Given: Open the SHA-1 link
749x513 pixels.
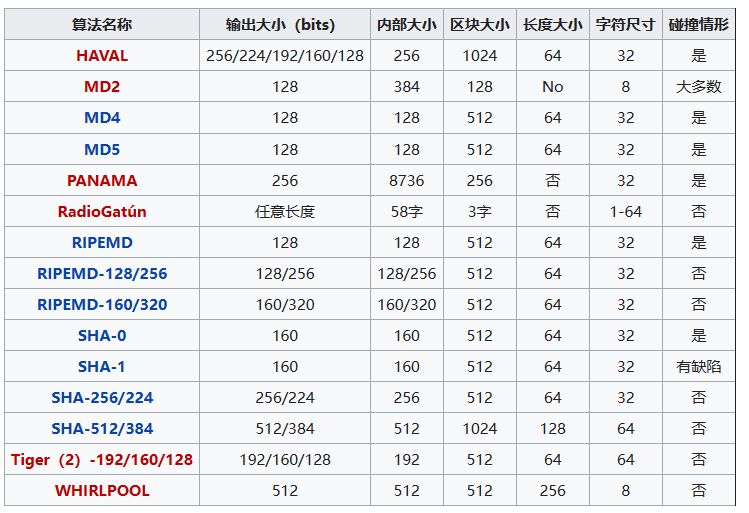Looking at the screenshot, I should point(102,367).
